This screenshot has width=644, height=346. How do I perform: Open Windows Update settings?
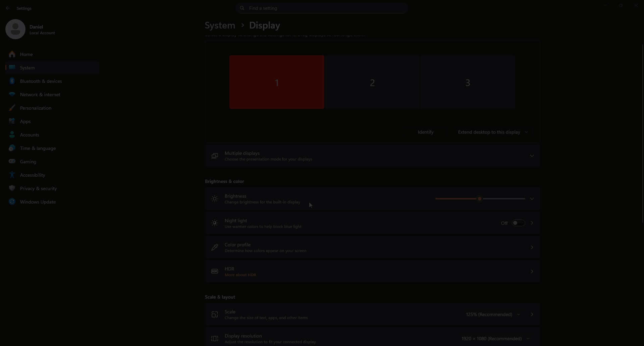[38, 201]
